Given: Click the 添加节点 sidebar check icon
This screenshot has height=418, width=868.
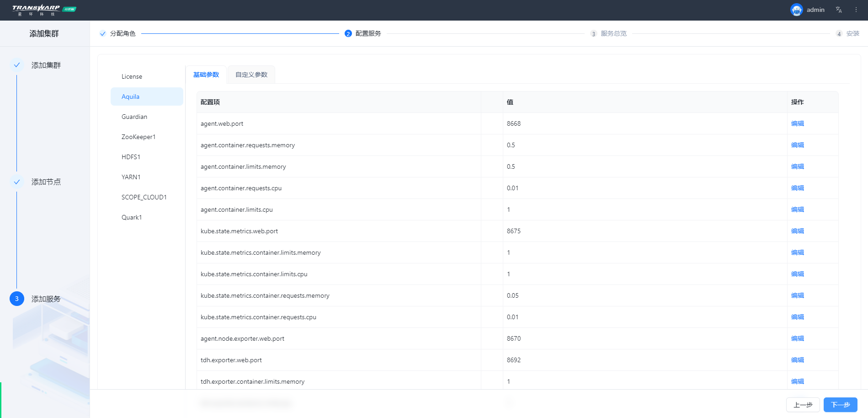Looking at the screenshot, I should (17, 182).
